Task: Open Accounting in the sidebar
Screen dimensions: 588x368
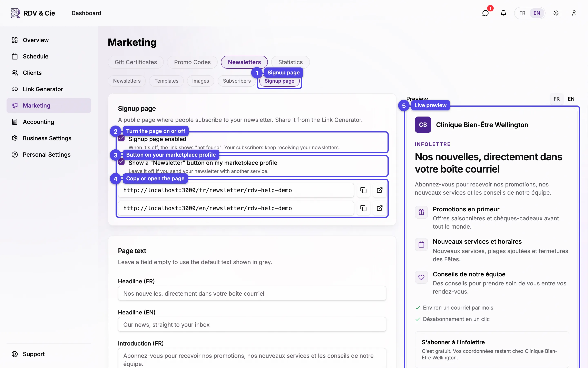Action: pos(49,122)
